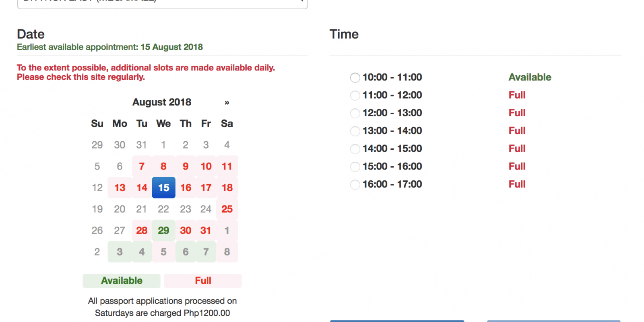This screenshot has height=322, width=644.
Task: Choose available date August 29
Action: coord(163,230)
